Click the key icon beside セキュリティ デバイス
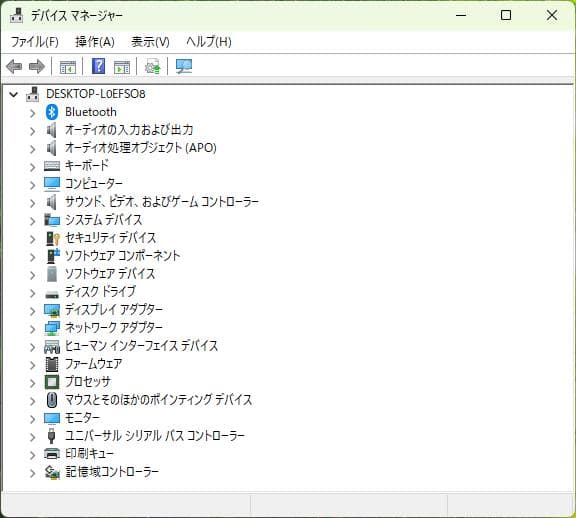Screen dimensions: 576x518 pos(53,238)
